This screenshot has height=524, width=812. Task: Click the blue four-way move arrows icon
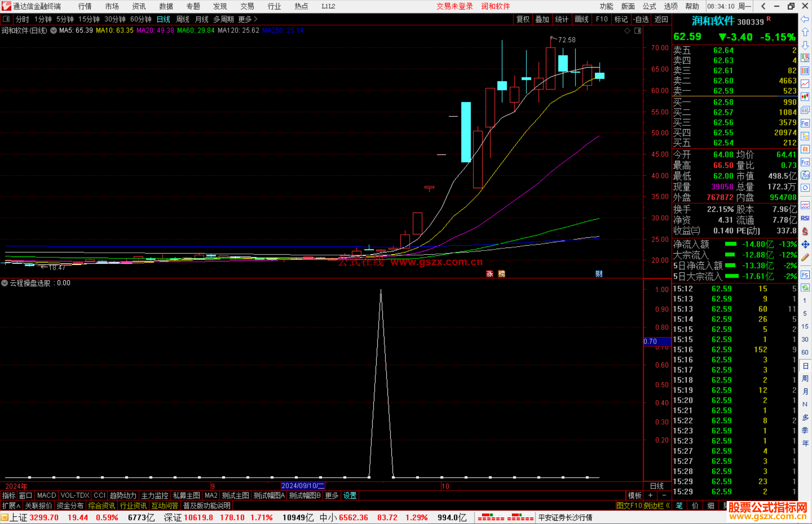click(x=805, y=245)
